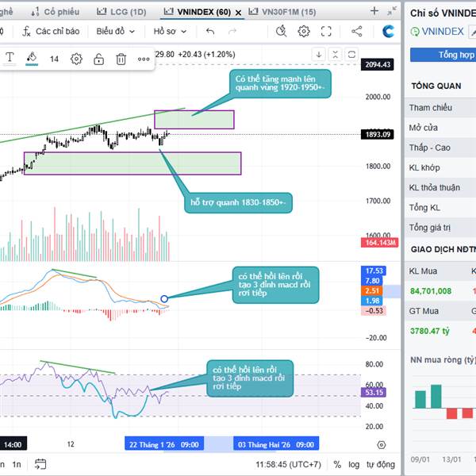Click the Cổ phiếu sort arrows icon

tap(35, 12)
